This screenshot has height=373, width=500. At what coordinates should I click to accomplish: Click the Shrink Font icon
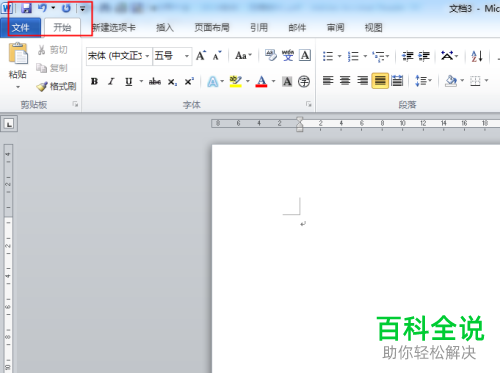(x=217, y=56)
